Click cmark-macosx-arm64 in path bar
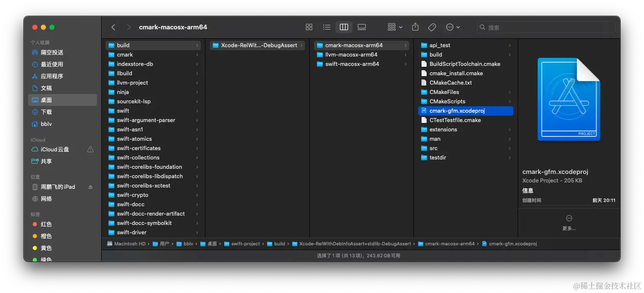This screenshot has width=644, height=293. (446, 244)
